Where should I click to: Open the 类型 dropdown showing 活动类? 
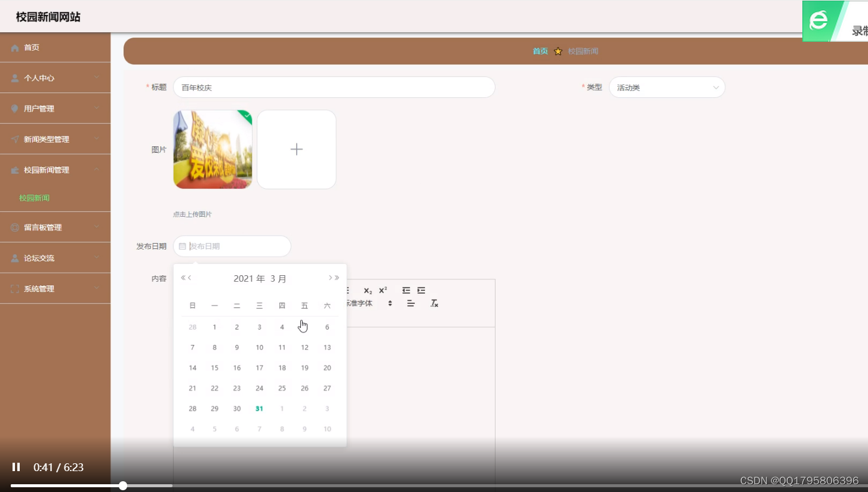(667, 87)
